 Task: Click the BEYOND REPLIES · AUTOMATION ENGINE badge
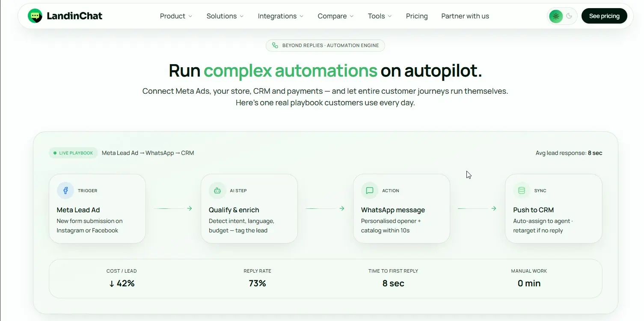point(325,45)
